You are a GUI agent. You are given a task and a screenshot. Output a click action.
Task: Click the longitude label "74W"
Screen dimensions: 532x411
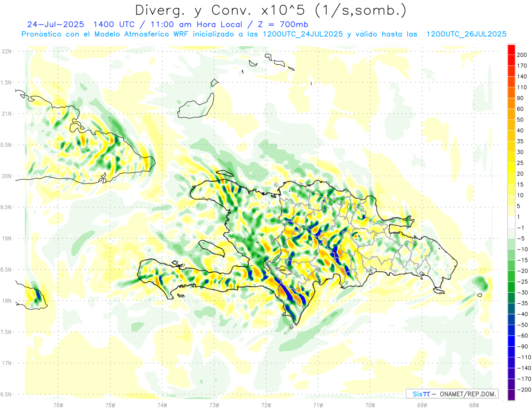click(x=162, y=404)
